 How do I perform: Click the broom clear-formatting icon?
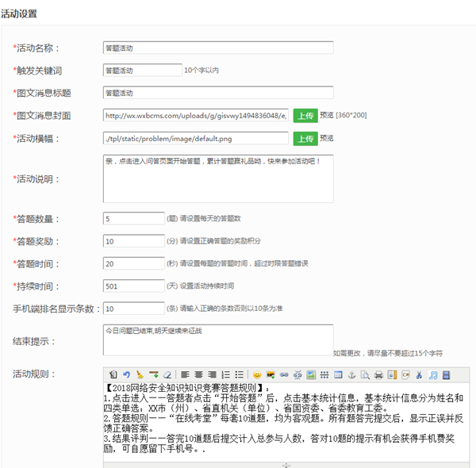coord(140,375)
